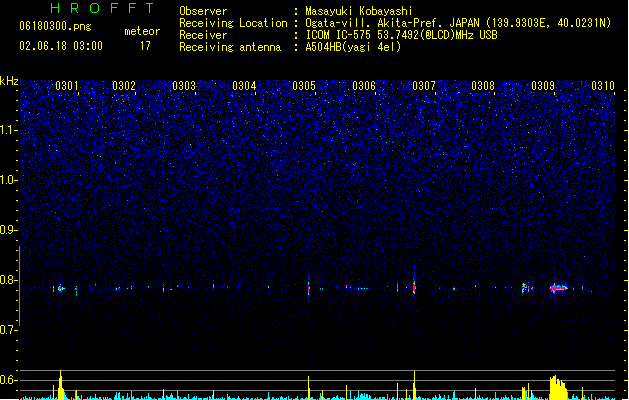Click the 0301 time marker
Screen dimensions: 629x400
[67, 86]
